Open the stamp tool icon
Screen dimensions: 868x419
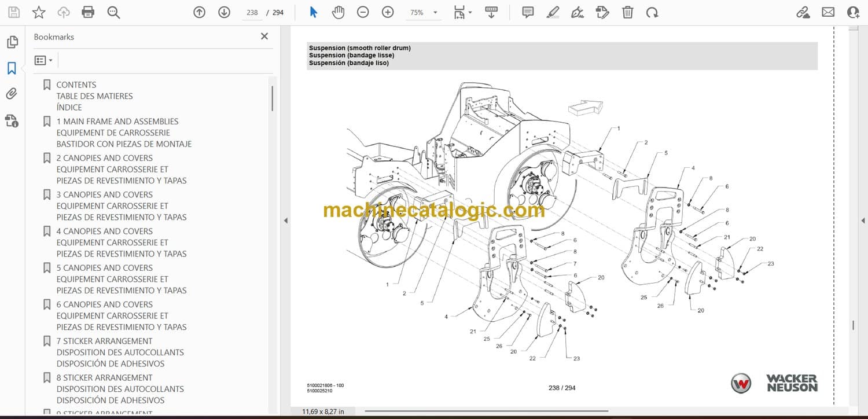pos(602,12)
